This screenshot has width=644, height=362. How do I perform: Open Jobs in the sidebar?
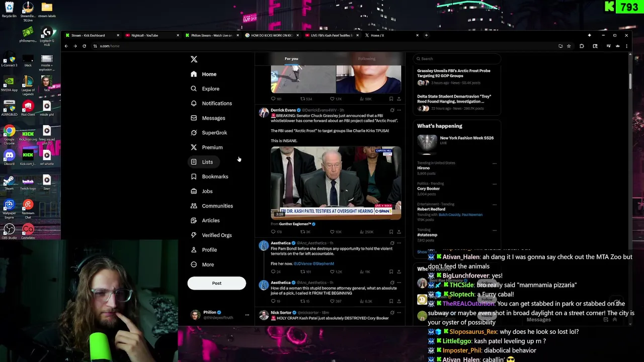pyautogui.click(x=202, y=191)
